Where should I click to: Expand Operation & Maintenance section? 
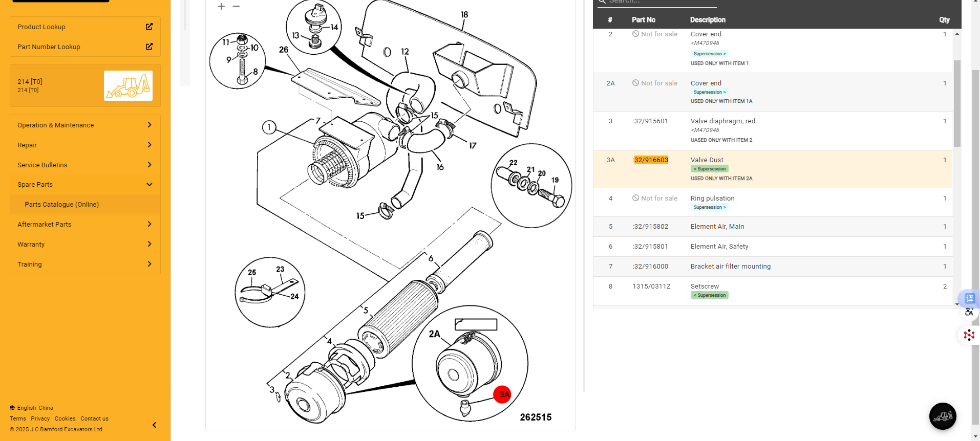(x=149, y=125)
